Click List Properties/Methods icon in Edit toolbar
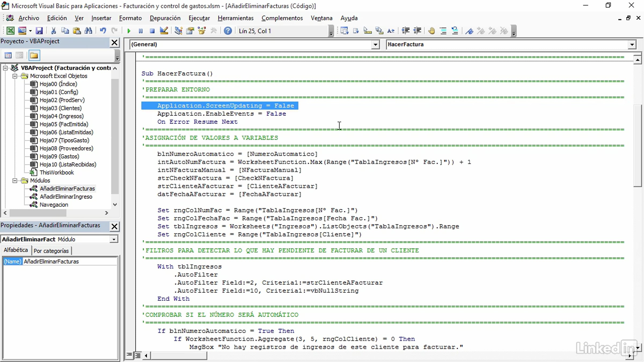This screenshot has width=644, height=362. tap(344, 31)
